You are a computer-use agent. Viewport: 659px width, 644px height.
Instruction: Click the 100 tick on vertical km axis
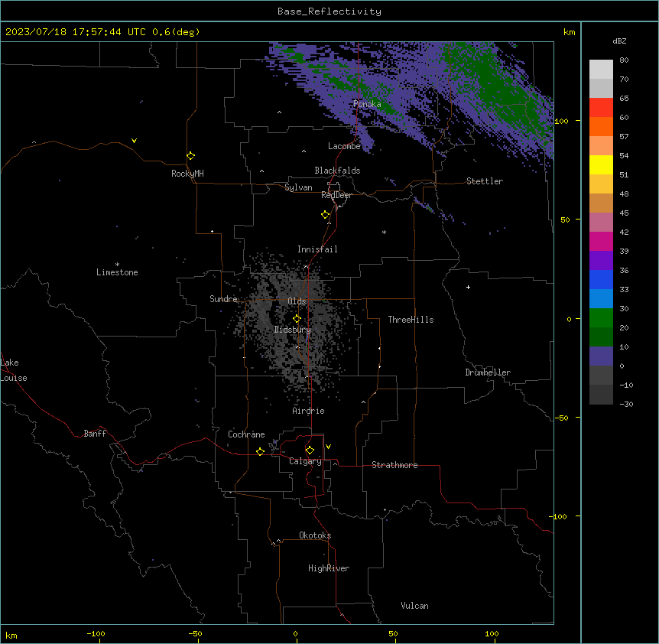click(x=561, y=121)
